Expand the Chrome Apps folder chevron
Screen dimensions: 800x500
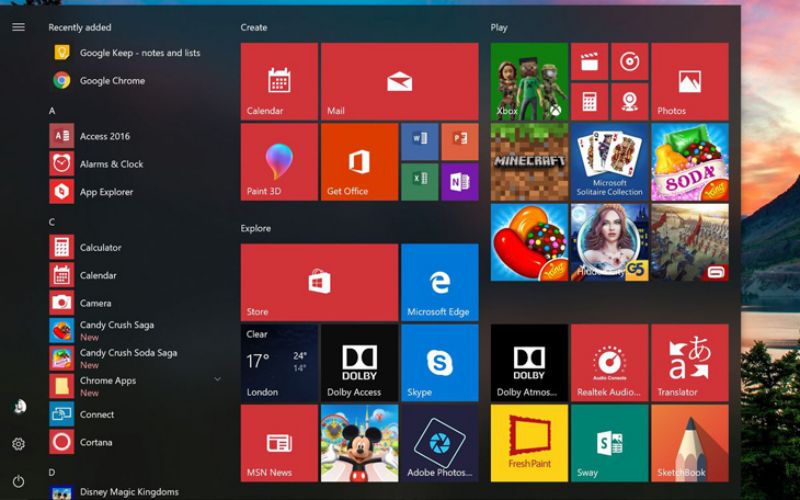click(218, 379)
